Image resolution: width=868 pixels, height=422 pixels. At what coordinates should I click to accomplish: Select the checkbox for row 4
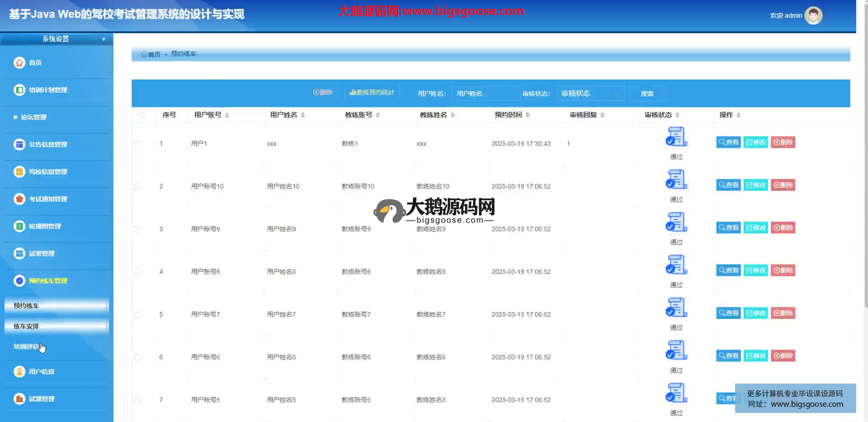tap(138, 272)
